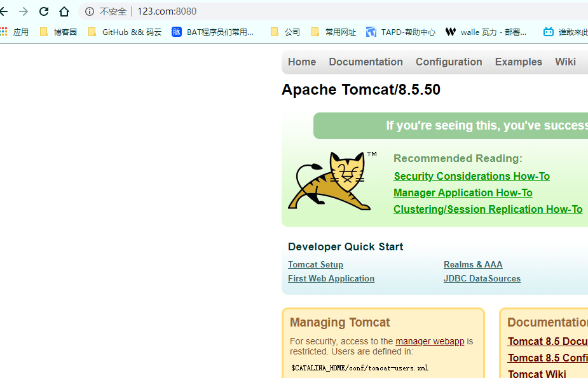Open the Wiki nav item
Viewport: 588px width, 378px height.
[x=566, y=62]
